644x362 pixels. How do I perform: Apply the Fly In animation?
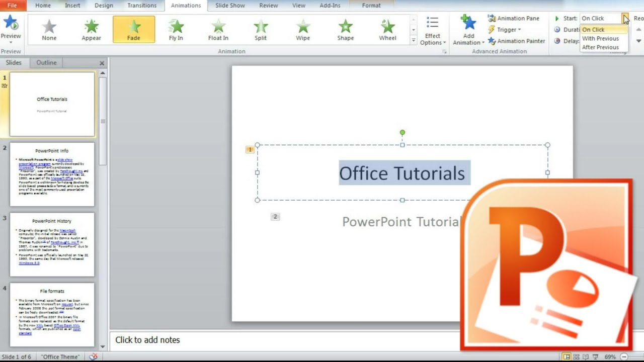click(176, 30)
